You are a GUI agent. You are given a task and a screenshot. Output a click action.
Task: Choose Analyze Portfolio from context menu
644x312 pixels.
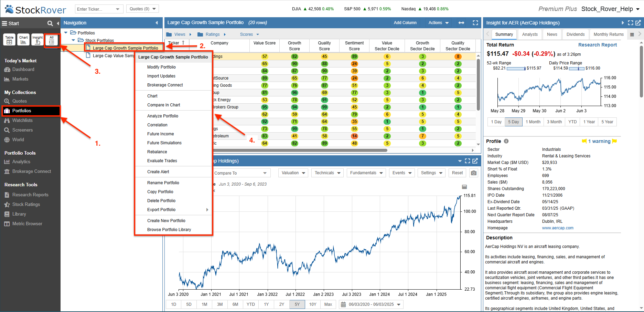click(x=163, y=116)
